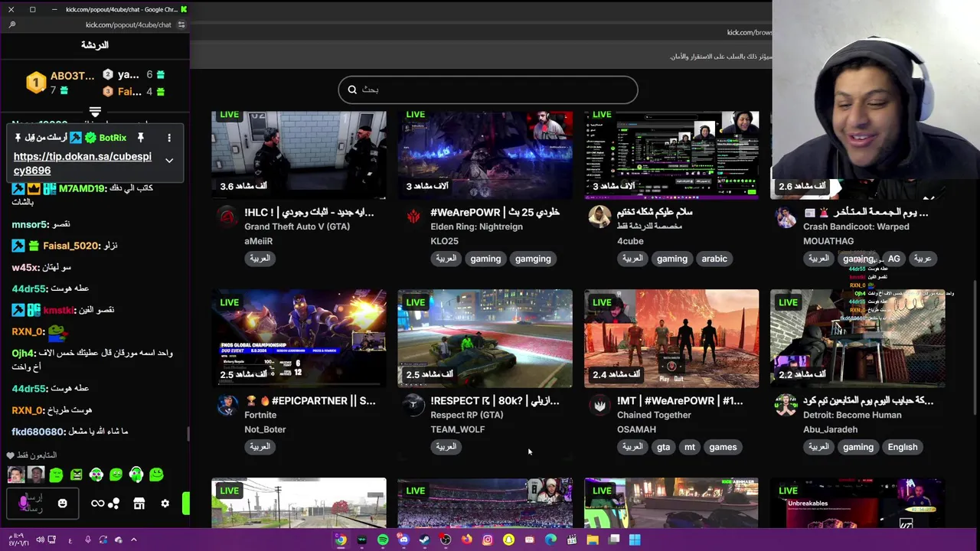The width and height of the screenshot is (980, 551).
Task: Click 'Detroit: Become Human' category link
Action: pyautogui.click(x=852, y=415)
